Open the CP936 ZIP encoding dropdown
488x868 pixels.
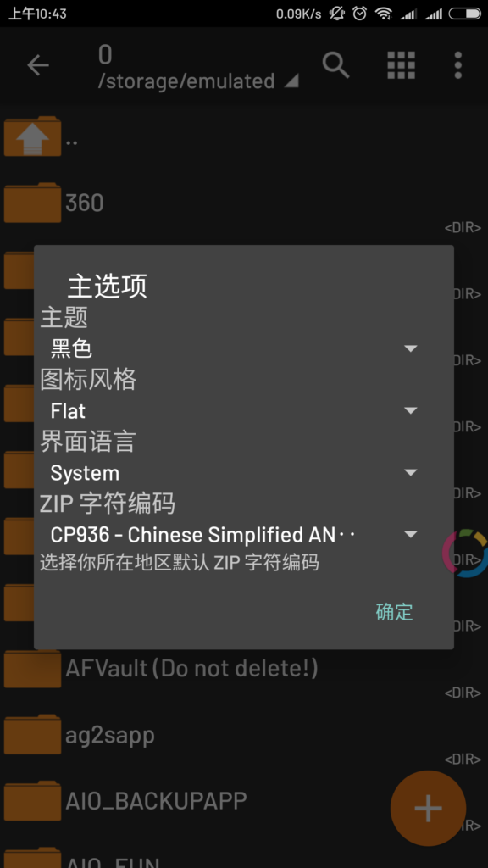click(x=234, y=535)
